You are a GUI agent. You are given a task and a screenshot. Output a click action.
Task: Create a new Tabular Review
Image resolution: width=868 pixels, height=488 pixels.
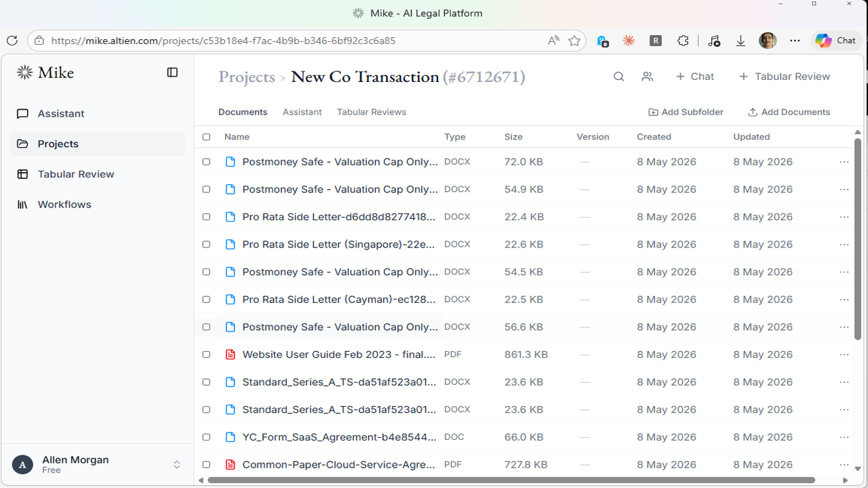pos(785,77)
